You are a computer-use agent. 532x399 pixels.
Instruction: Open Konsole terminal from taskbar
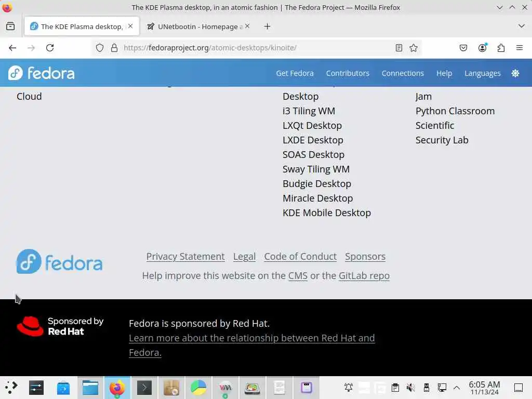[144, 388]
